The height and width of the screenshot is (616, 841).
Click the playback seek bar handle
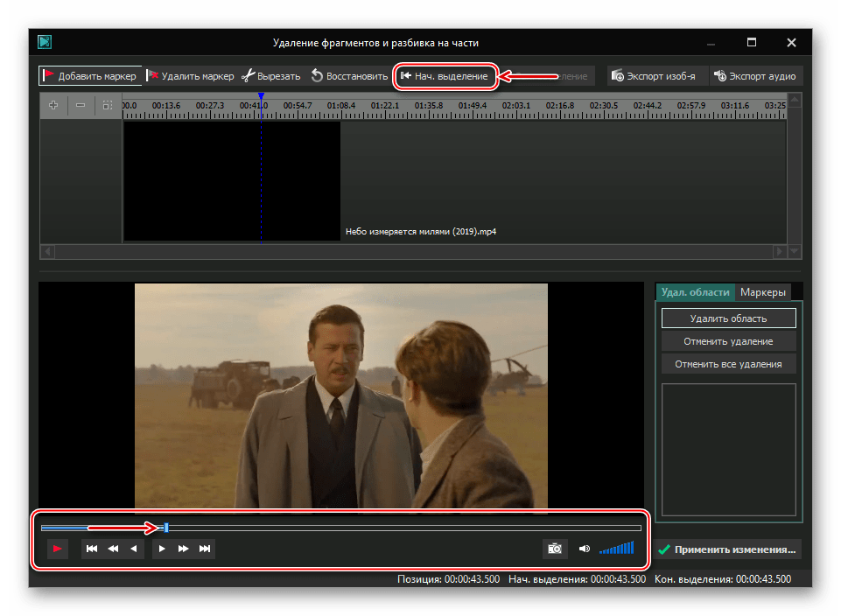[x=166, y=528]
